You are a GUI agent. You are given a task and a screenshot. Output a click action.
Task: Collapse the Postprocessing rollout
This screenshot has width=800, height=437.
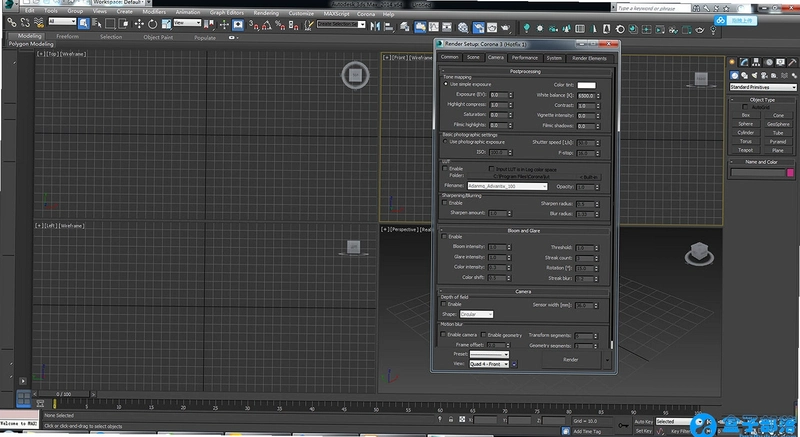(x=525, y=71)
